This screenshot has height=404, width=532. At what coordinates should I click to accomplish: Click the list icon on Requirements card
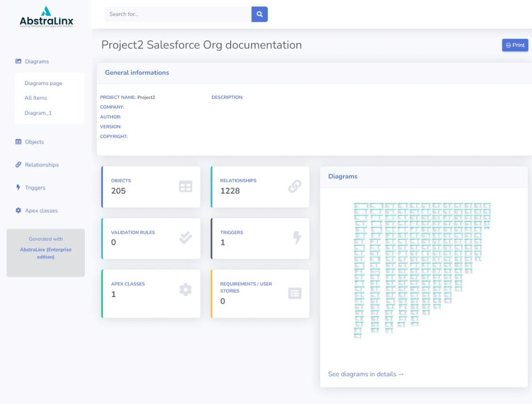[295, 293]
